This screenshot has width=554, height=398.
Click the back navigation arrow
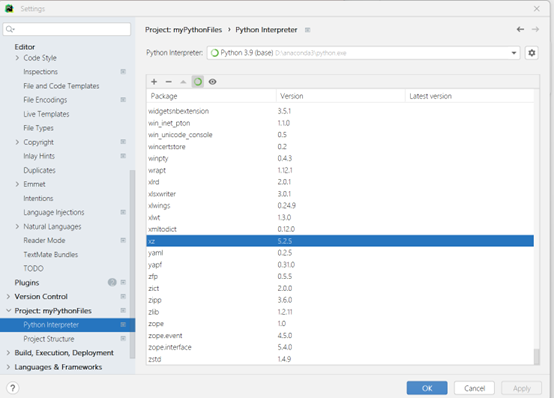[x=520, y=29]
